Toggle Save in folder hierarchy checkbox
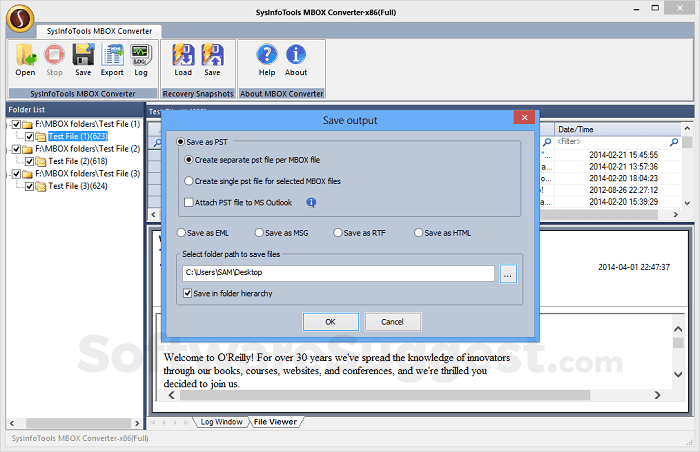The height and width of the screenshot is (452, 700). [x=188, y=293]
